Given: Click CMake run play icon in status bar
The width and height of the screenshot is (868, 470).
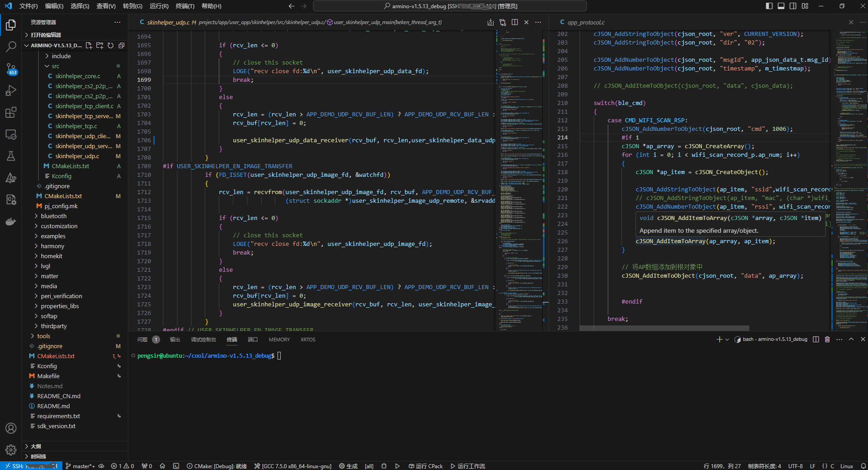Looking at the screenshot, I should pos(398,466).
